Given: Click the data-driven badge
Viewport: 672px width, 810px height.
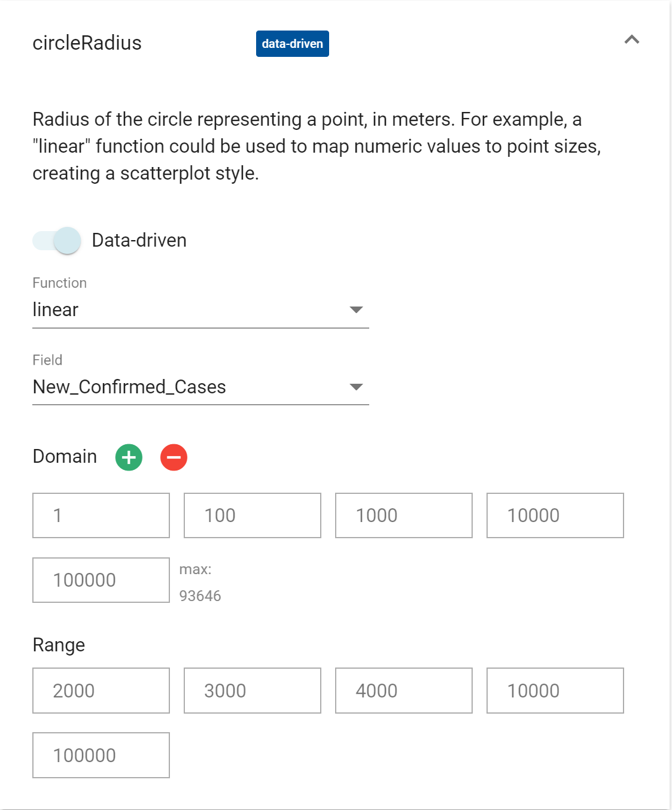Looking at the screenshot, I should point(292,44).
